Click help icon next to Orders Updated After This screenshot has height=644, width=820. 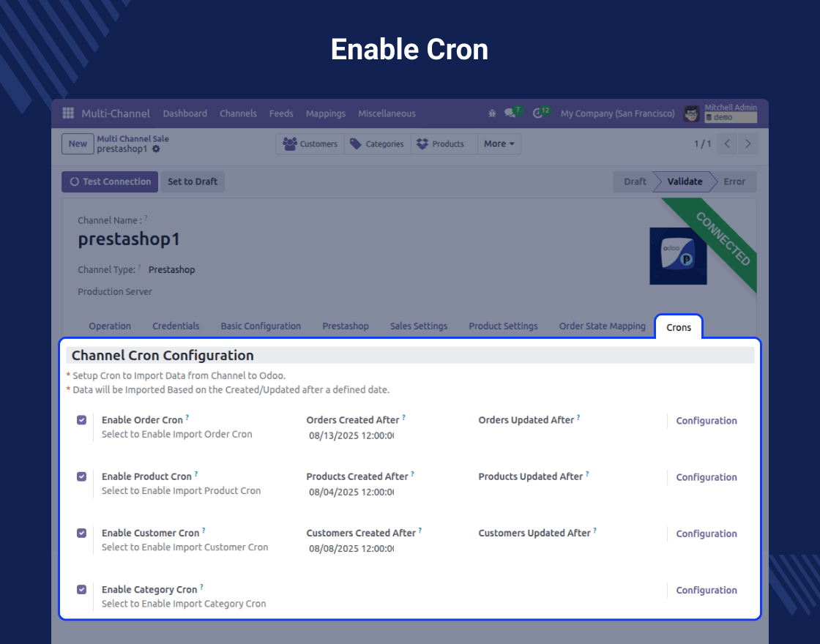[578, 417]
